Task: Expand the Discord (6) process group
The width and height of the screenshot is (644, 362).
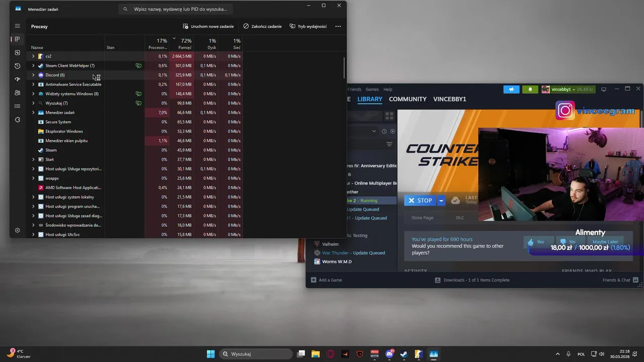Action: click(33, 75)
